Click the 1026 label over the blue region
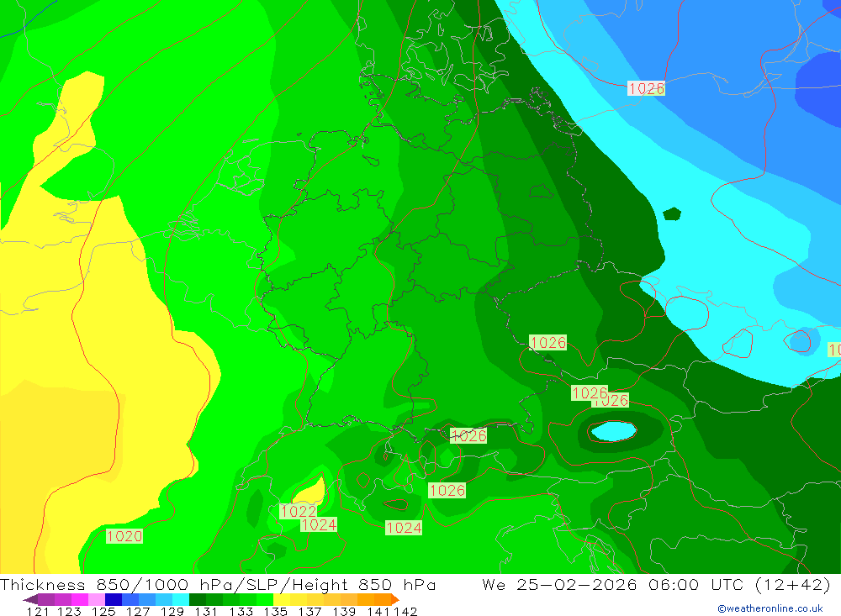 pyautogui.click(x=646, y=88)
